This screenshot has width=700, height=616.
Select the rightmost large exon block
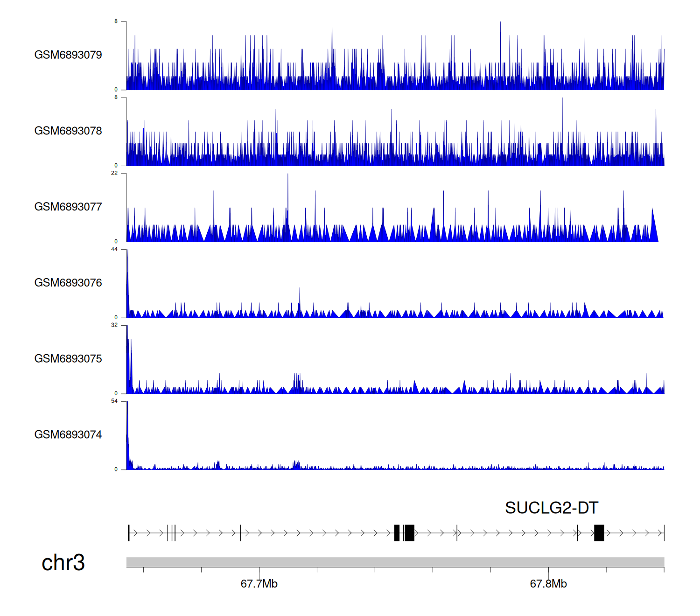click(599, 533)
